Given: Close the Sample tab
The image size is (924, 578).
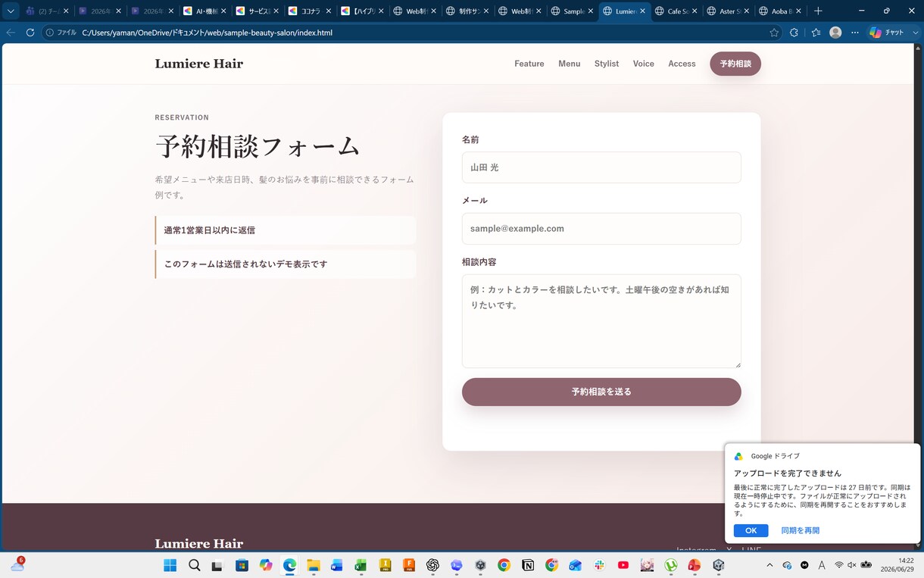Looking at the screenshot, I should (590, 11).
